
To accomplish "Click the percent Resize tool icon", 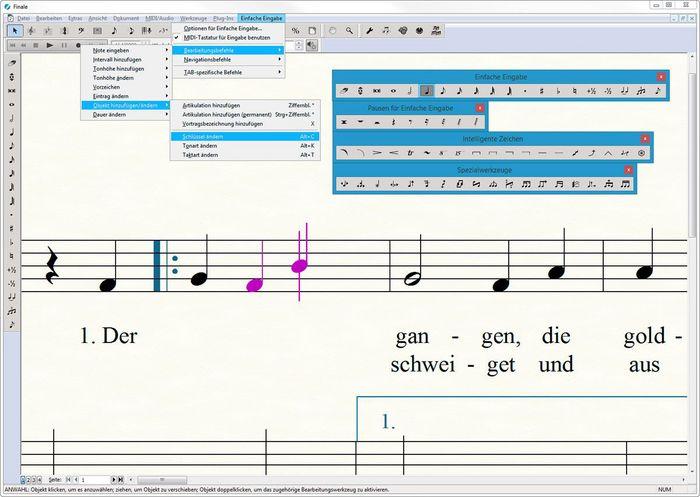I will pyautogui.click(x=296, y=31).
